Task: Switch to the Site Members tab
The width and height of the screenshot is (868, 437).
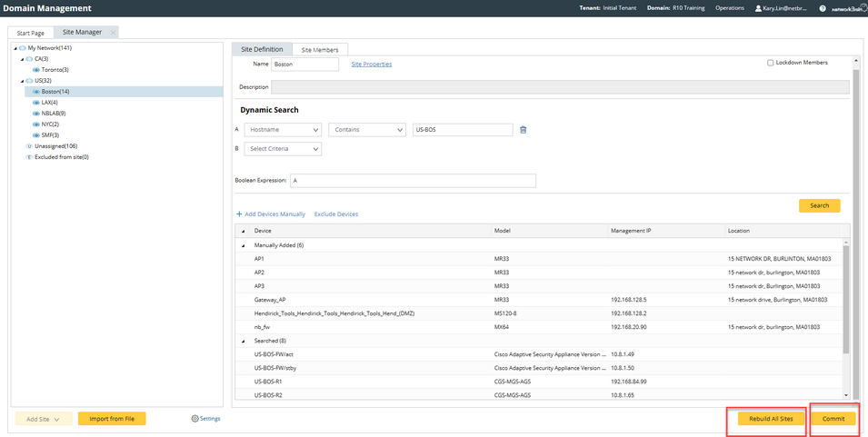Action: (320, 50)
